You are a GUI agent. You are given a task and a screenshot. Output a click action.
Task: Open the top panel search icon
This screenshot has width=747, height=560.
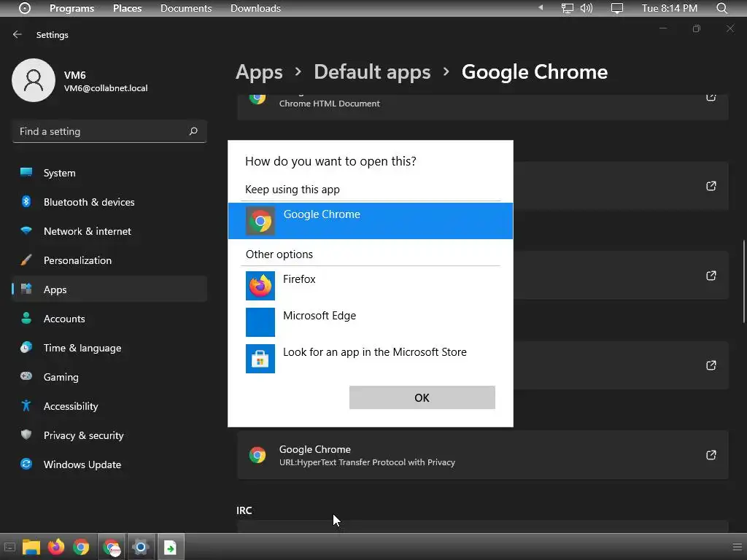pos(721,8)
